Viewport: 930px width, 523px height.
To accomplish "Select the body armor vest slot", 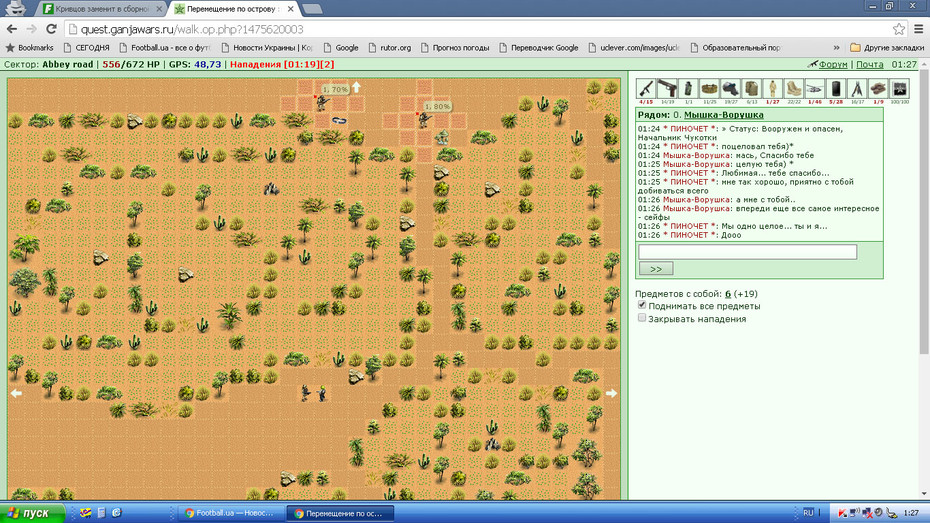I will point(751,88).
